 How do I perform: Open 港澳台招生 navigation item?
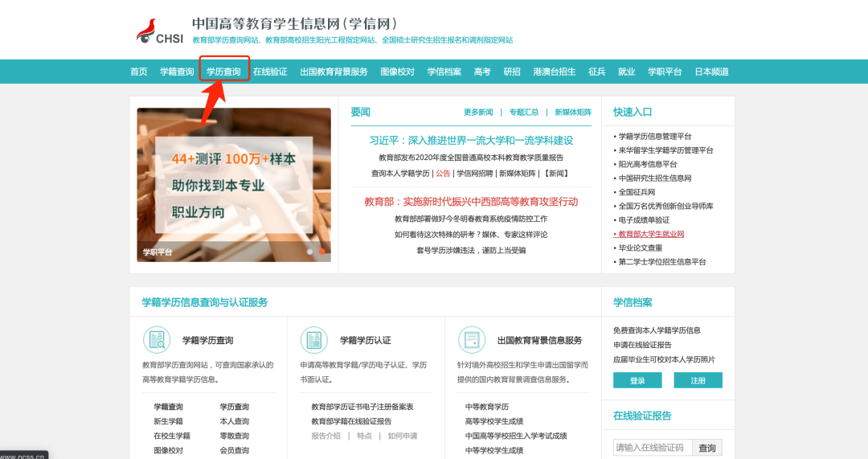(x=554, y=72)
